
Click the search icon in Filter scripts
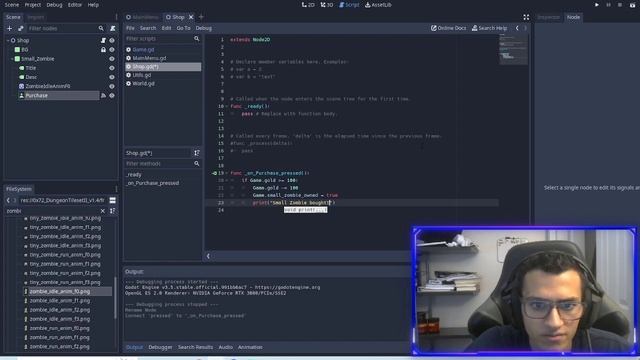tap(197, 38)
